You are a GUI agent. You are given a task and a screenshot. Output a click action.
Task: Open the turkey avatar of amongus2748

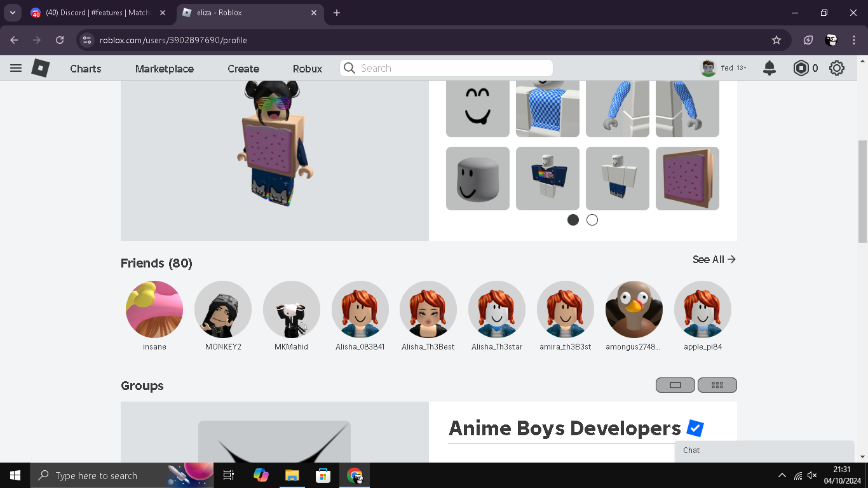pyautogui.click(x=634, y=309)
